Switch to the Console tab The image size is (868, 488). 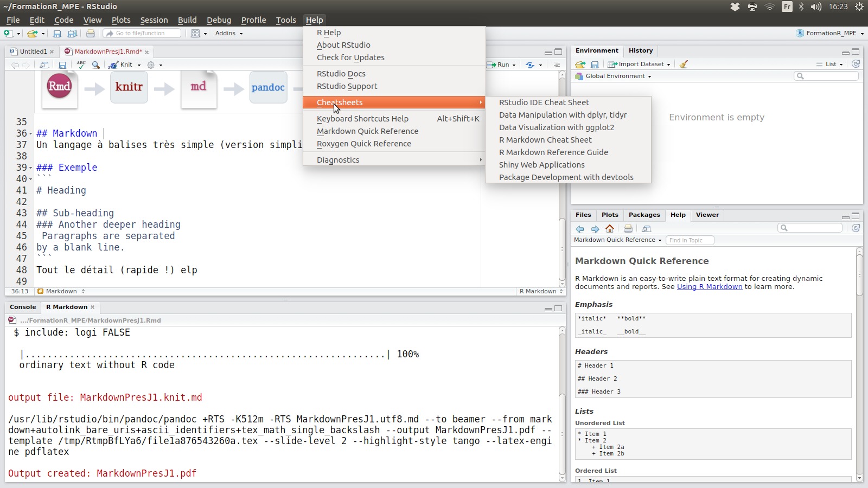23,307
